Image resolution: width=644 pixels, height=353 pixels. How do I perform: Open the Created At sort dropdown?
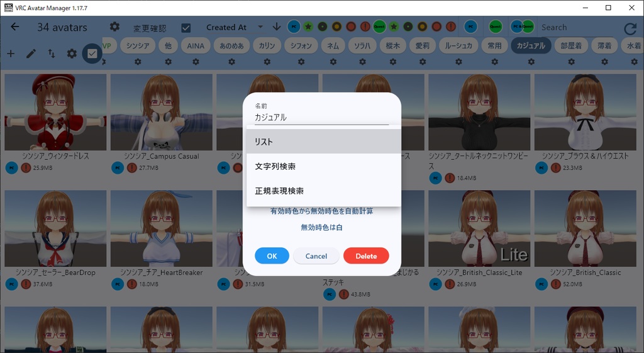pyautogui.click(x=235, y=27)
